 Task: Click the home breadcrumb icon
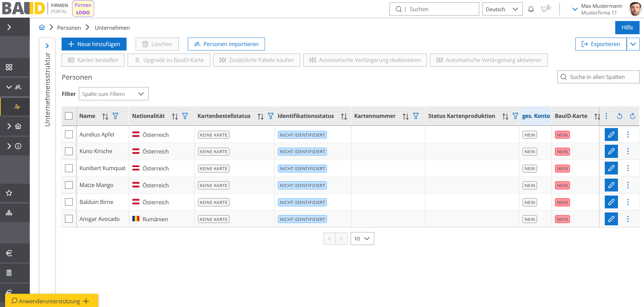pos(42,27)
